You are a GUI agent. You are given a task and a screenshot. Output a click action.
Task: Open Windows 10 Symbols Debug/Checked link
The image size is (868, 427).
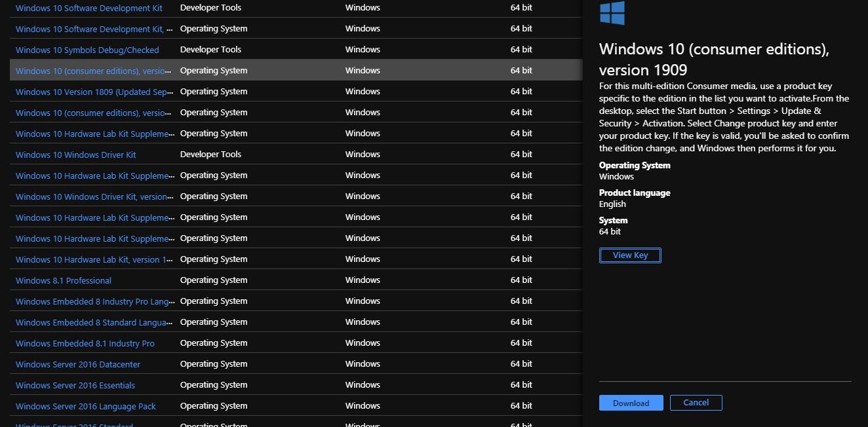[x=87, y=50]
